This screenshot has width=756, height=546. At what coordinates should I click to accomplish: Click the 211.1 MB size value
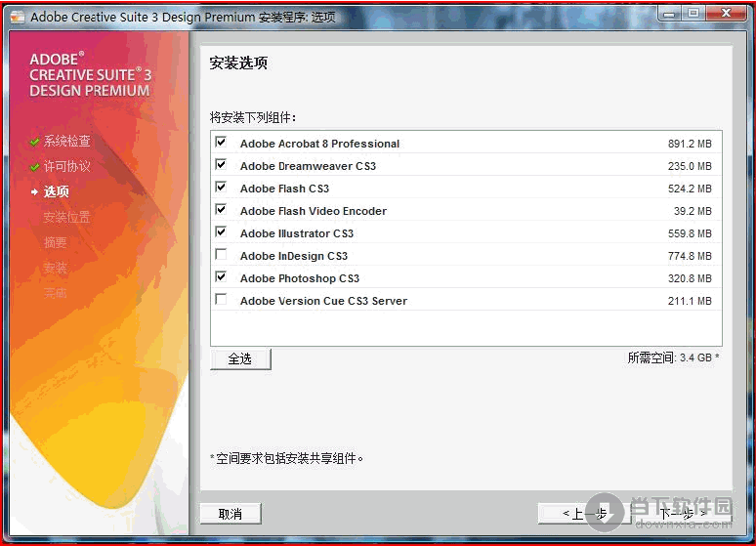[690, 301]
